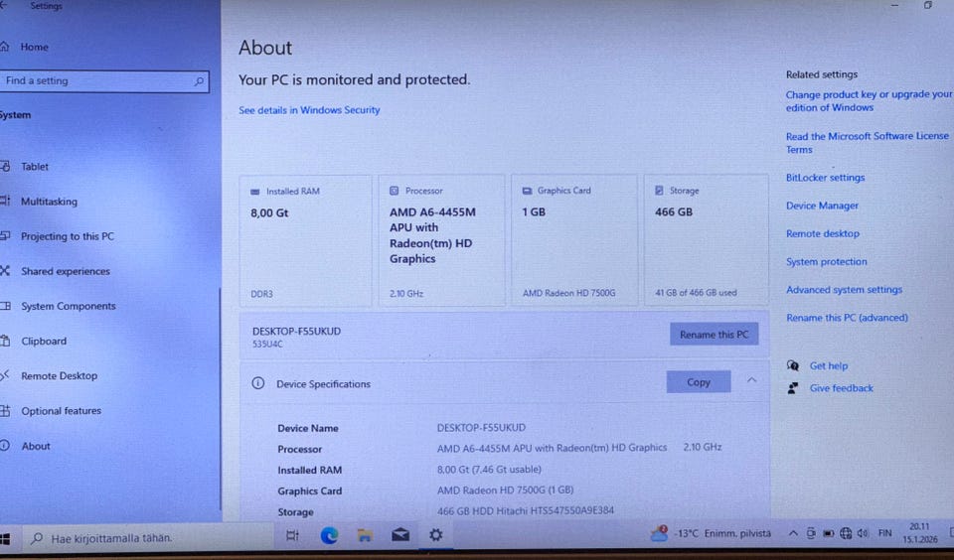Screen dimensions: 954x560
Task: Select About in the sidebar
Action: 36,446
